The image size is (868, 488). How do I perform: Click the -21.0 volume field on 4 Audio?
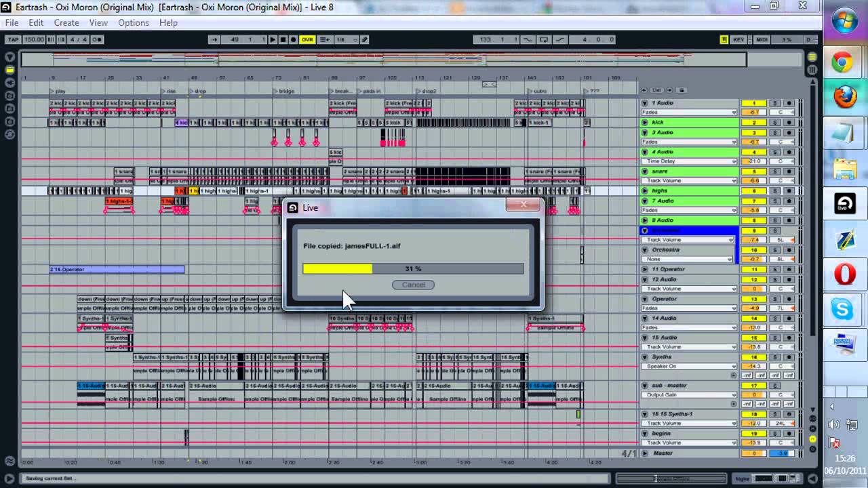pos(753,161)
